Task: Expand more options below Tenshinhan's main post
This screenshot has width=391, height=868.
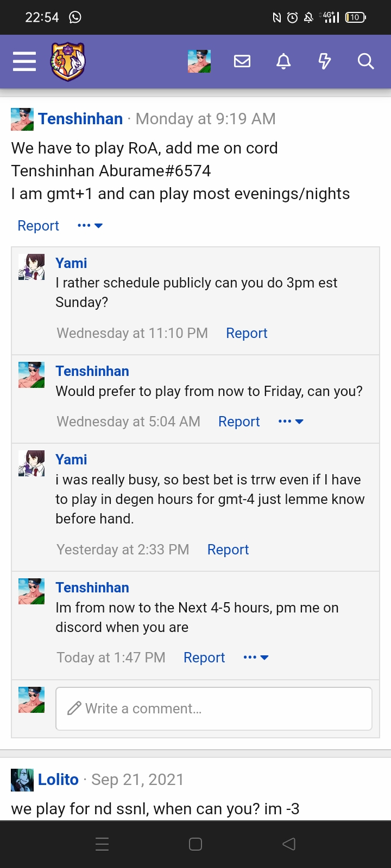Action: coord(90,226)
